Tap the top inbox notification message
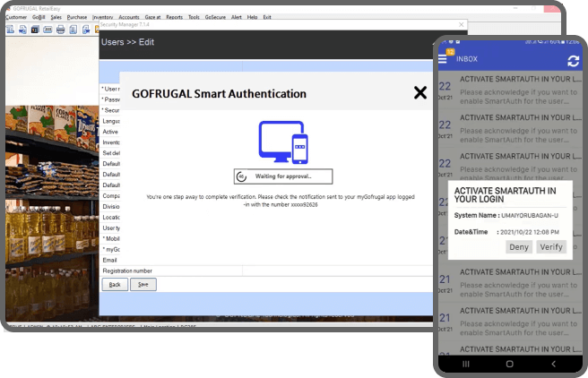This screenshot has height=378, width=588. (x=515, y=86)
